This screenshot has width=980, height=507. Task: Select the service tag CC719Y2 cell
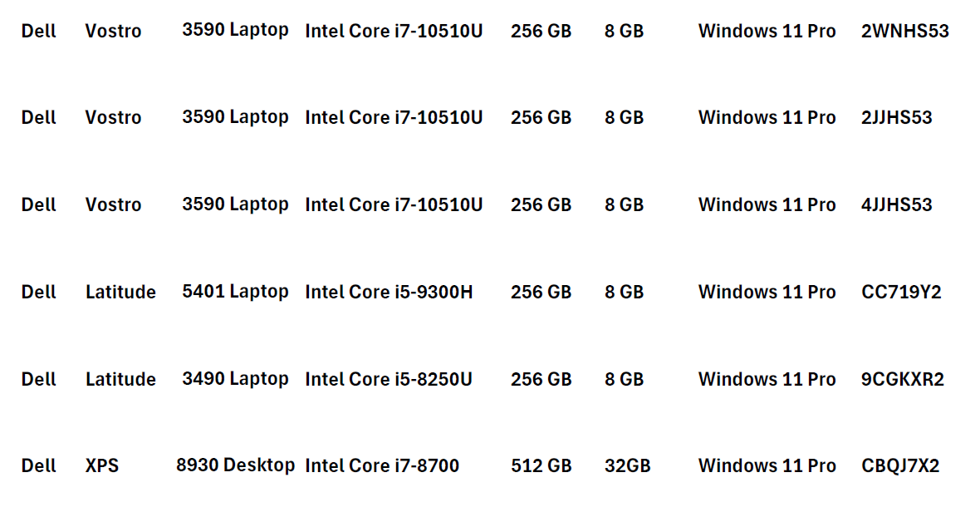pos(900,292)
